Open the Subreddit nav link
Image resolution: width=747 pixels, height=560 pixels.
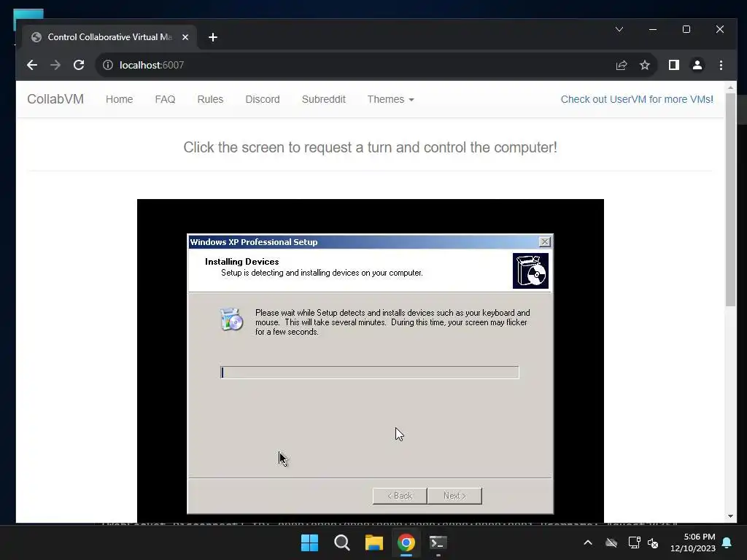tap(323, 99)
